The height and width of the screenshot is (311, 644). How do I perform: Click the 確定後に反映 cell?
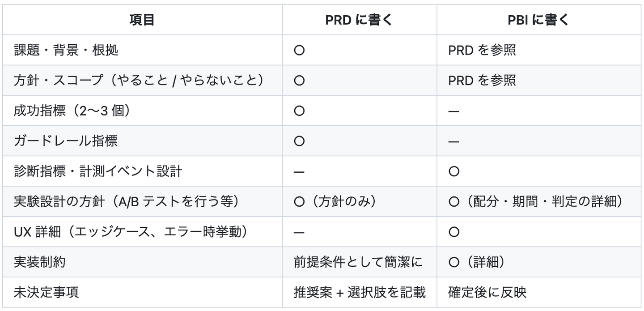pos(487,293)
